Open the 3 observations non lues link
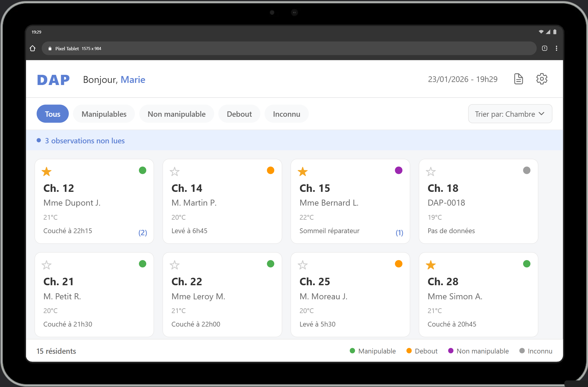The height and width of the screenshot is (387, 588). pyautogui.click(x=85, y=141)
